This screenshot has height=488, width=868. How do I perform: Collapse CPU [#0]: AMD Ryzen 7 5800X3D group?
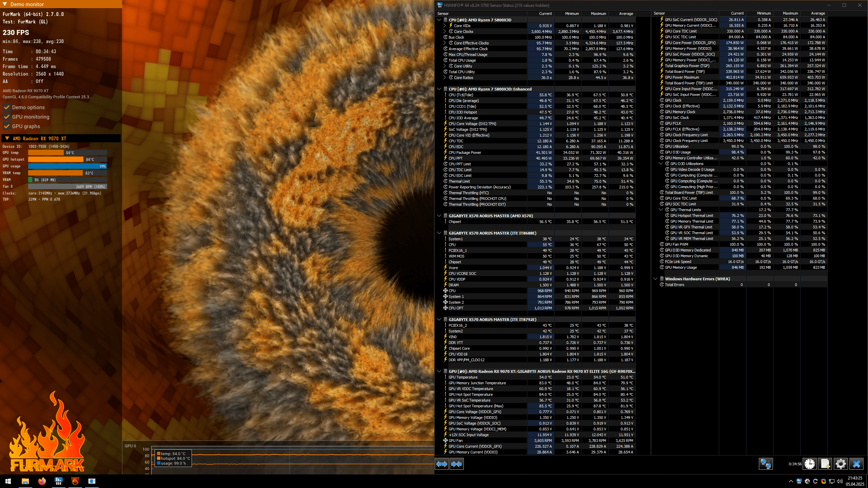439,20
